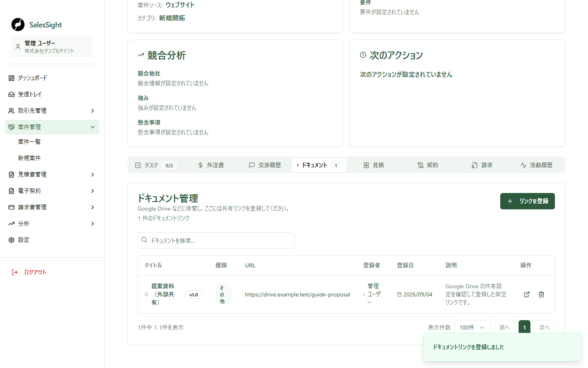Click the 案件管理 handshake icon

click(11, 127)
